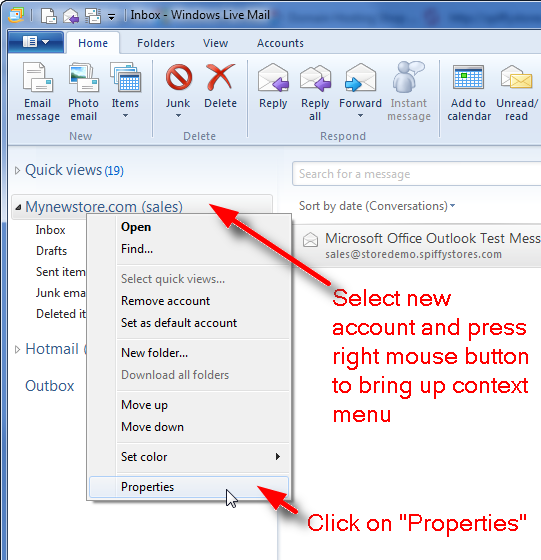Open the Sent items folder
This screenshot has height=560, width=541.
[61, 272]
